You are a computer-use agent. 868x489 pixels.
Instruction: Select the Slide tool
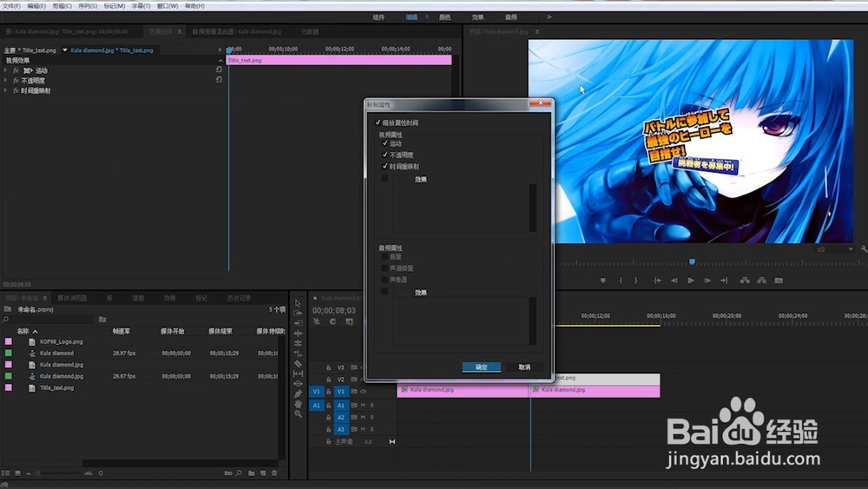(x=298, y=384)
